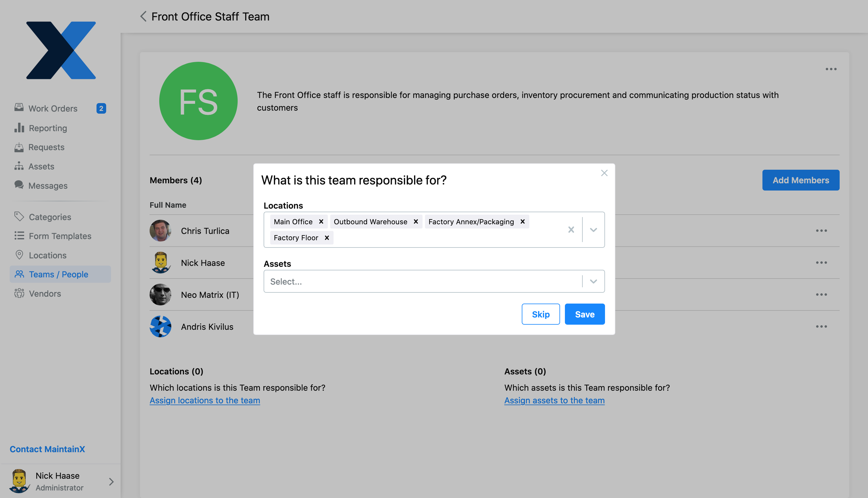The image size is (868, 498).
Task: Save the team responsibilities
Action: 585,314
